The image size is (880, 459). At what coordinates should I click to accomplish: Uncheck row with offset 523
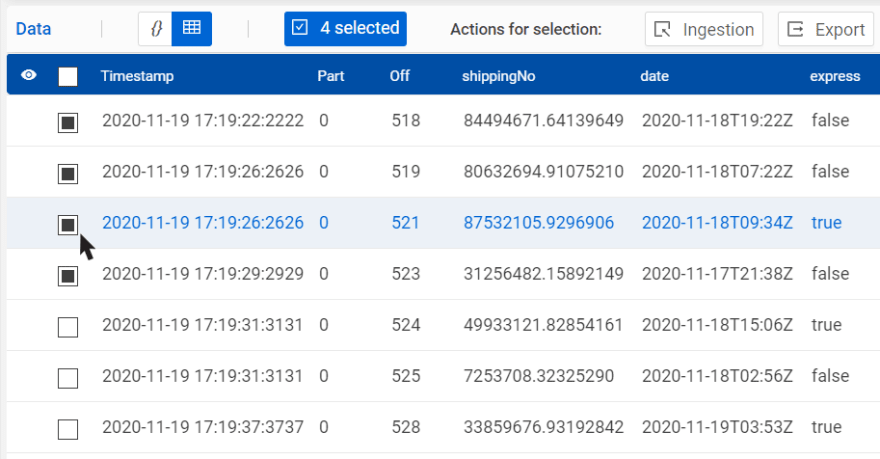(x=68, y=276)
